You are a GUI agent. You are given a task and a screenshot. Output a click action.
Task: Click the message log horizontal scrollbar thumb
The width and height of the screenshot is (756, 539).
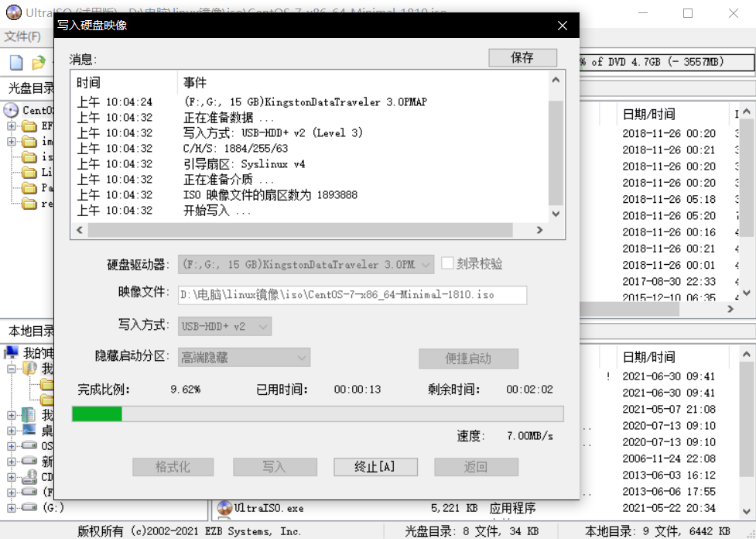point(300,230)
